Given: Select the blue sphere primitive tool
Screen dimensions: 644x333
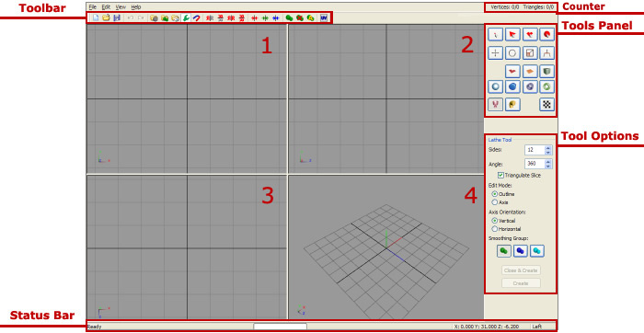Looking at the screenshot, I should point(512,86).
